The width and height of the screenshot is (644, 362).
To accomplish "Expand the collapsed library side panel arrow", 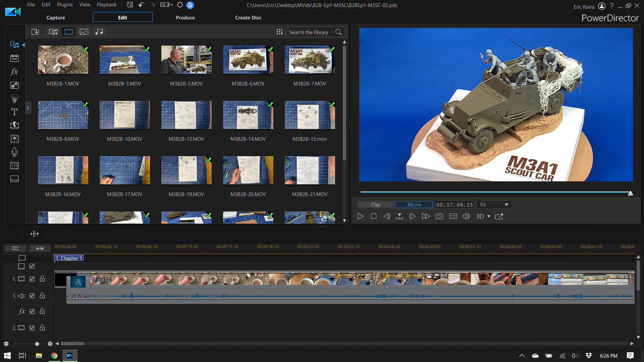I will point(28,108).
